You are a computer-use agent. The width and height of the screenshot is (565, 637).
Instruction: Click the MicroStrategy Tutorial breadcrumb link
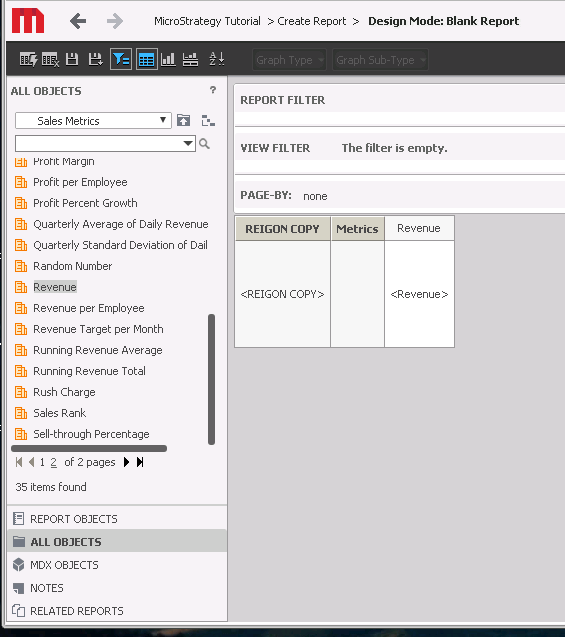pos(207,21)
